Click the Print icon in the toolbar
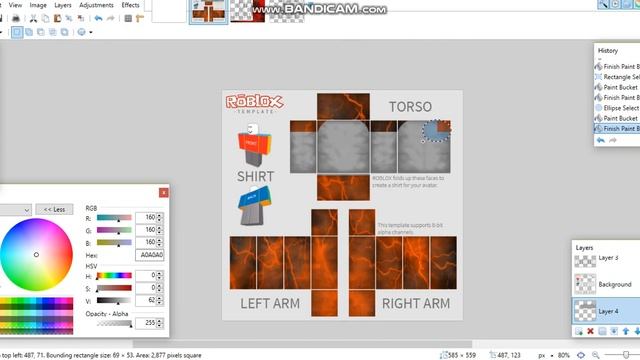This screenshot has height=360, width=640. click(x=16, y=18)
